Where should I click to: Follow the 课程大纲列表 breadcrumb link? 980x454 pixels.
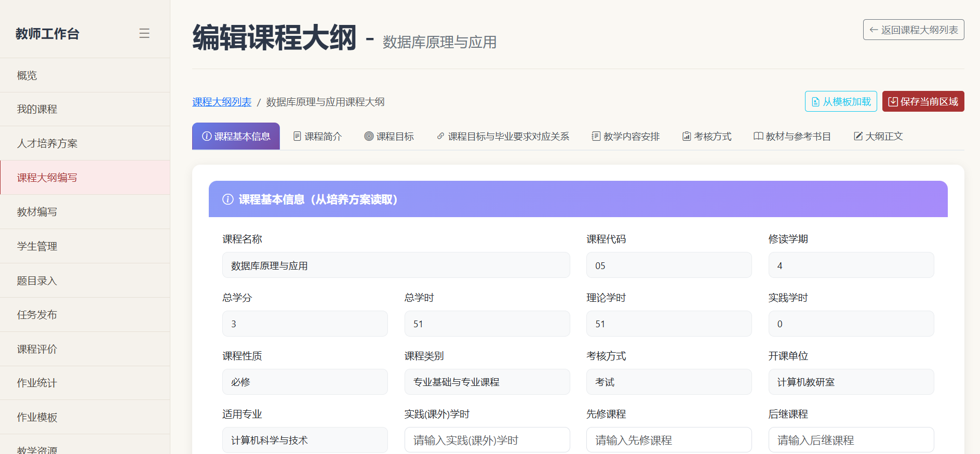(222, 102)
